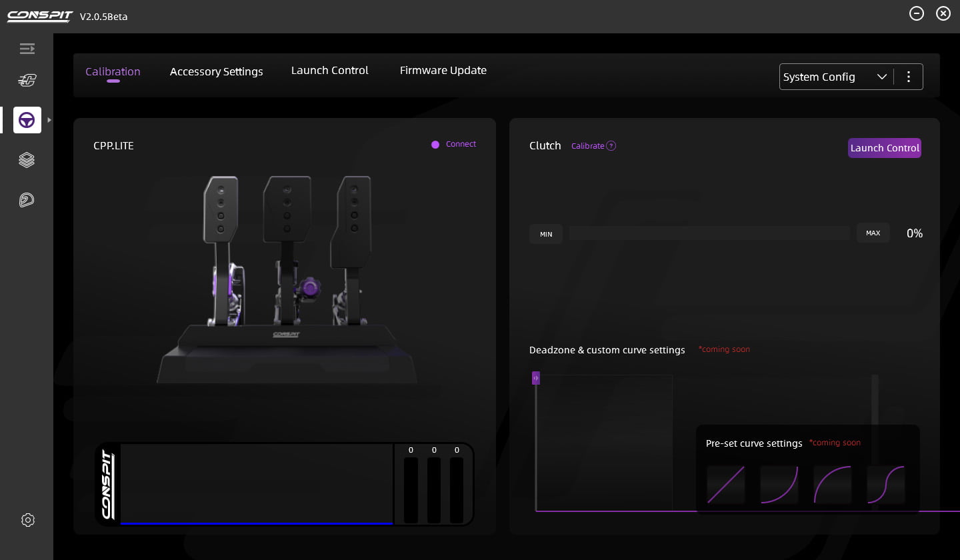Viewport: 960px width, 560px height.
Task: Click the purple Launch Control button
Action: pos(884,148)
